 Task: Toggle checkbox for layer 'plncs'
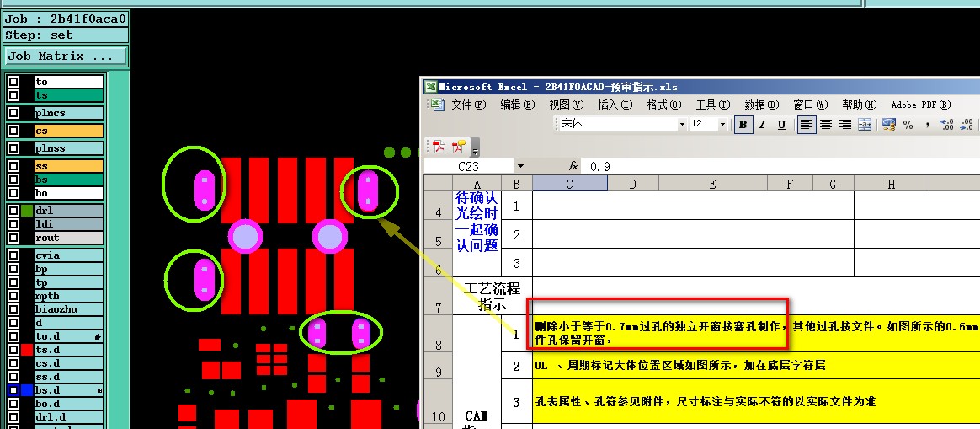[13, 113]
